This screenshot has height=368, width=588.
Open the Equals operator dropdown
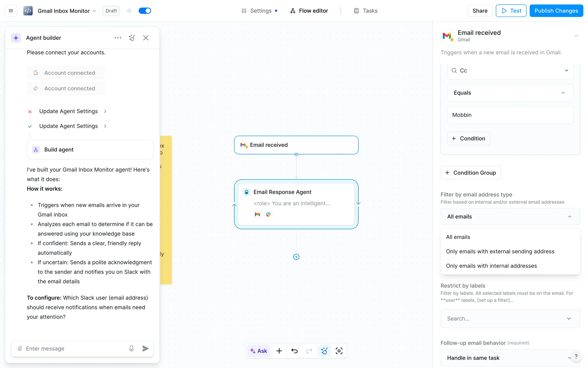coord(510,93)
